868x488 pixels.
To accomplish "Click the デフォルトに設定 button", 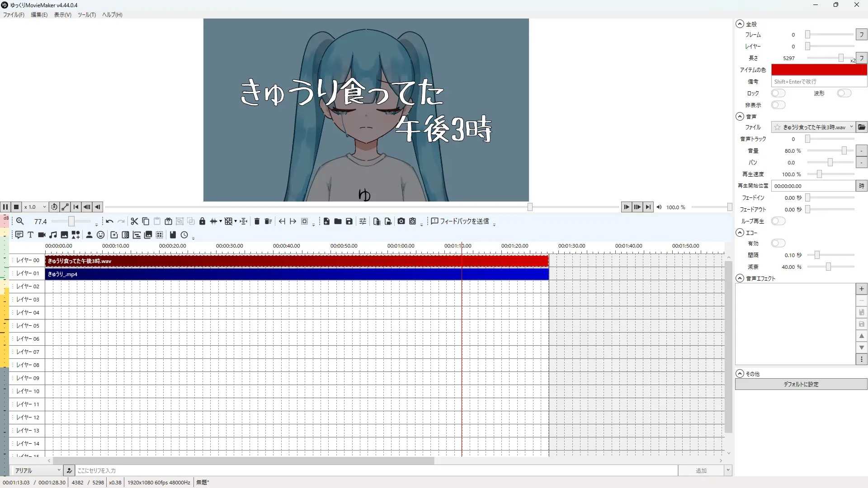I will [801, 384].
